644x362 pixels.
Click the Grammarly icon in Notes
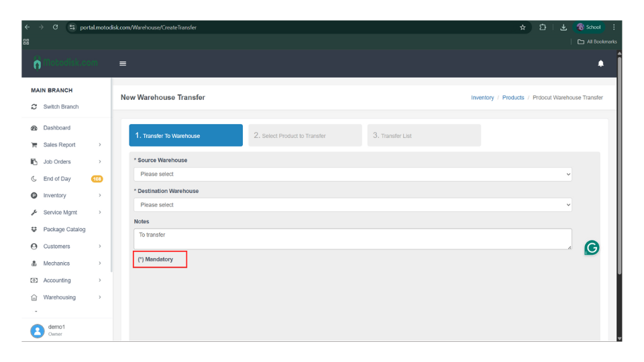pyautogui.click(x=591, y=248)
